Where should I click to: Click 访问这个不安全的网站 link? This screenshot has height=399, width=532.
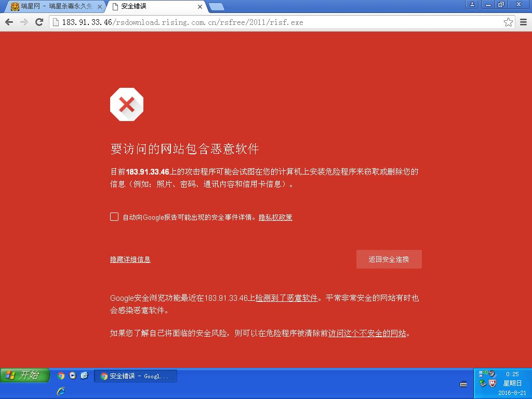pyautogui.click(x=367, y=333)
